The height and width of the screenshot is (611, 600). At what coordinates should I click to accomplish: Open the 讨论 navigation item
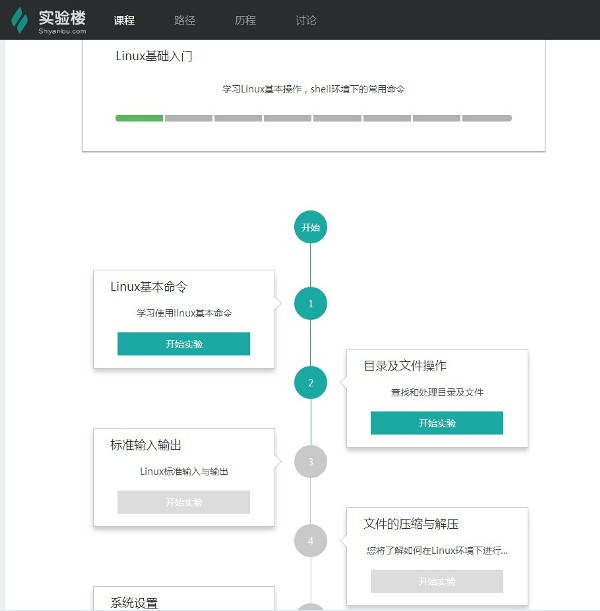[306, 20]
